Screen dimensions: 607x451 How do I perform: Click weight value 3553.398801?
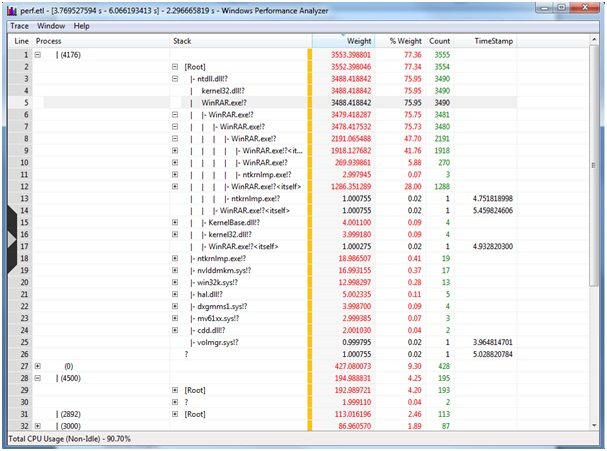pyautogui.click(x=351, y=55)
